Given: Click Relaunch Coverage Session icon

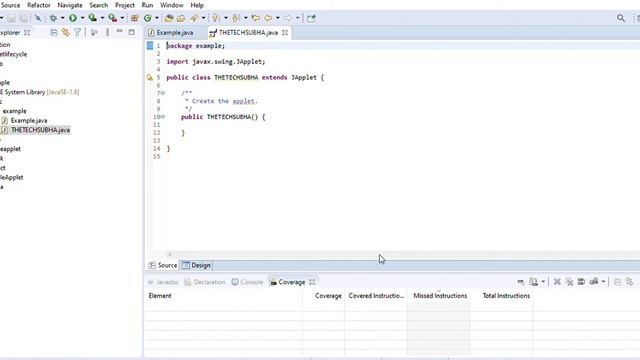Looking at the screenshot, I should [x=520, y=282].
